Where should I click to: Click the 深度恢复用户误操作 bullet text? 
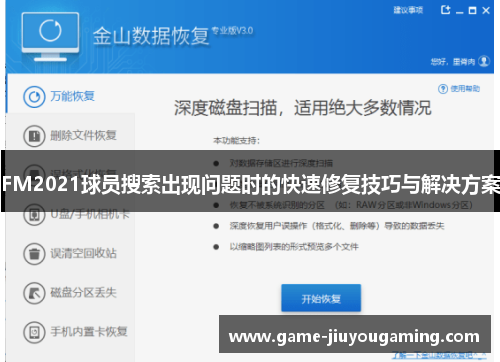(337, 226)
